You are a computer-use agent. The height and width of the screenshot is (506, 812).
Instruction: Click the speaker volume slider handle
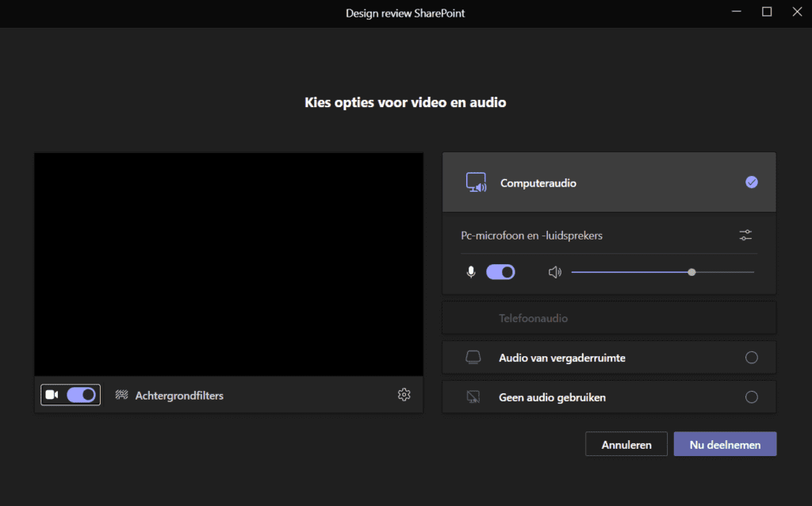(691, 272)
